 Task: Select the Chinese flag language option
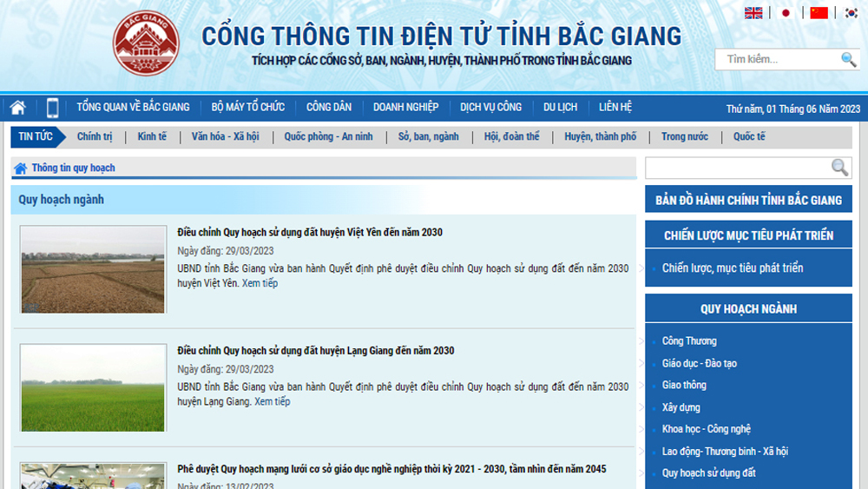[x=819, y=13]
